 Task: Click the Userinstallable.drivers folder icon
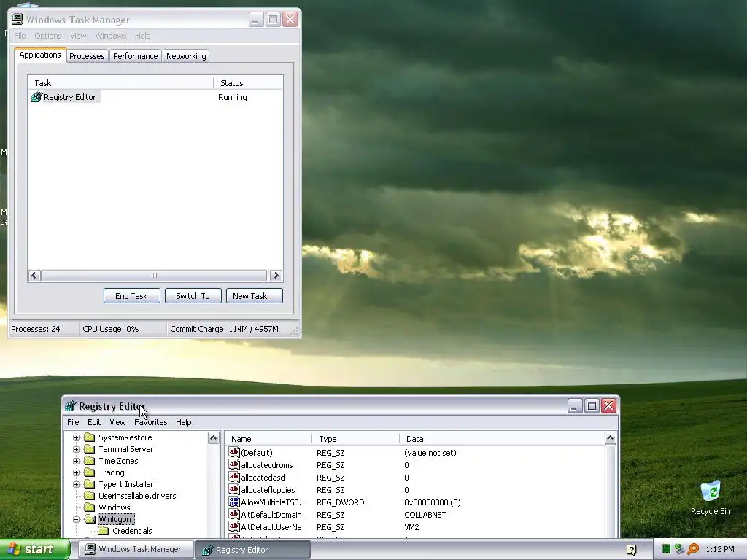(x=90, y=496)
